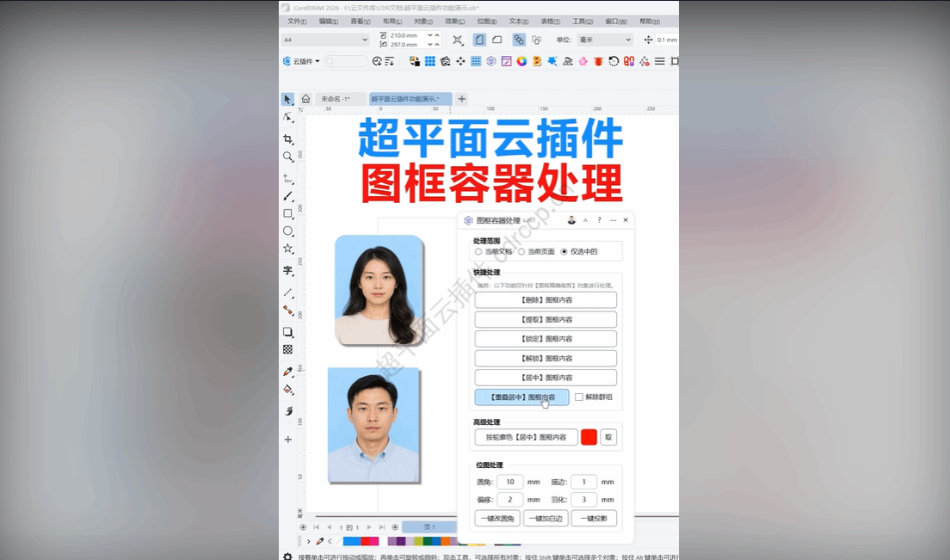Select the Drop Shadow tool
The height and width of the screenshot is (560, 950).
point(287,332)
